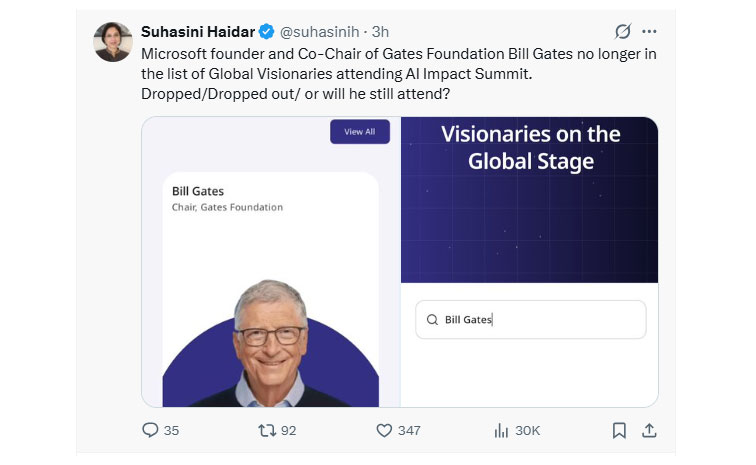Click the reply speech bubble icon
756x465 pixels.
pyautogui.click(x=151, y=430)
